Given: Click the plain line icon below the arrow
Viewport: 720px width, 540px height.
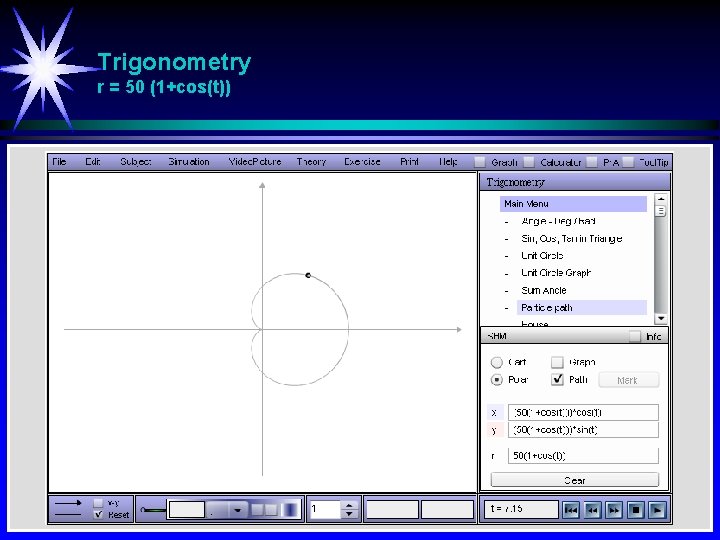Looking at the screenshot, I should pos(68,515).
